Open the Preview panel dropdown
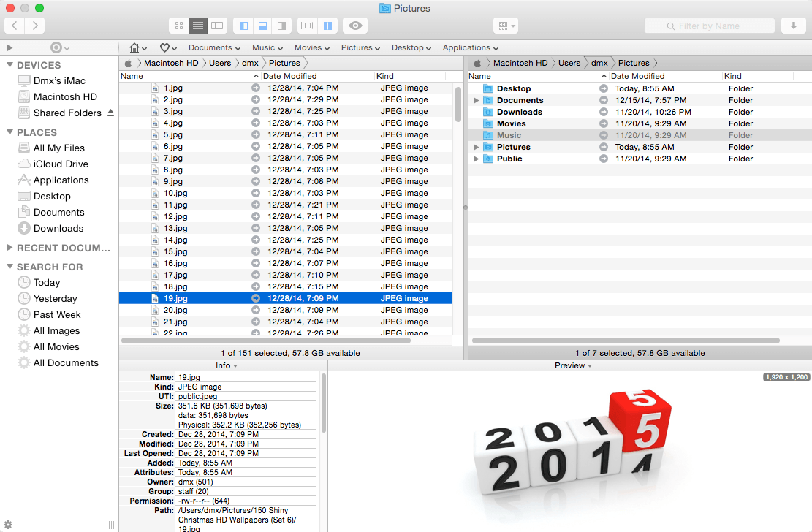The width and height of the screenshot is (812, 532). point(573,365)
